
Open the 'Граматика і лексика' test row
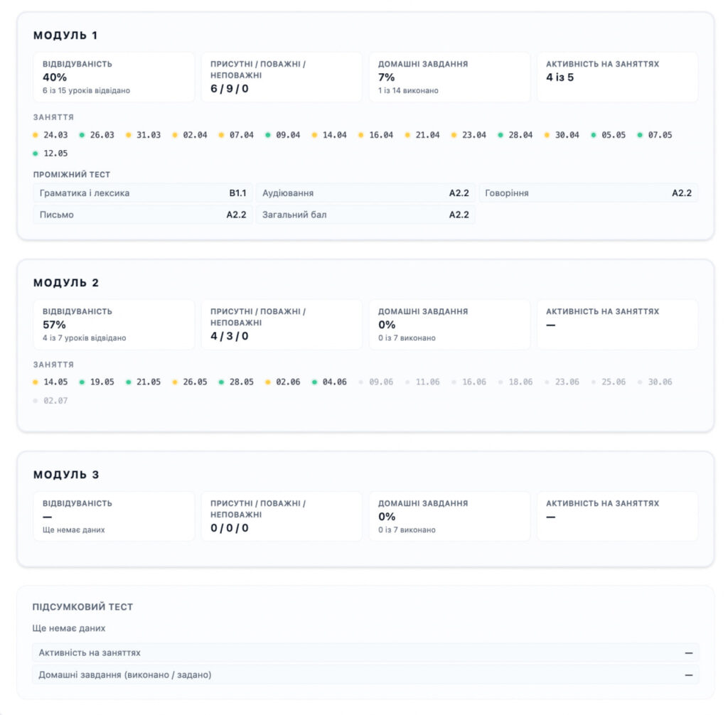point(143,193)
